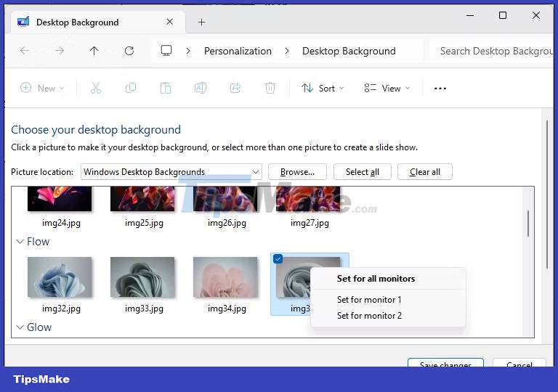The height and width of the screenshot is (392, 558).
Task: Click the monitor icon in address bar
Action: coord(166,51)
